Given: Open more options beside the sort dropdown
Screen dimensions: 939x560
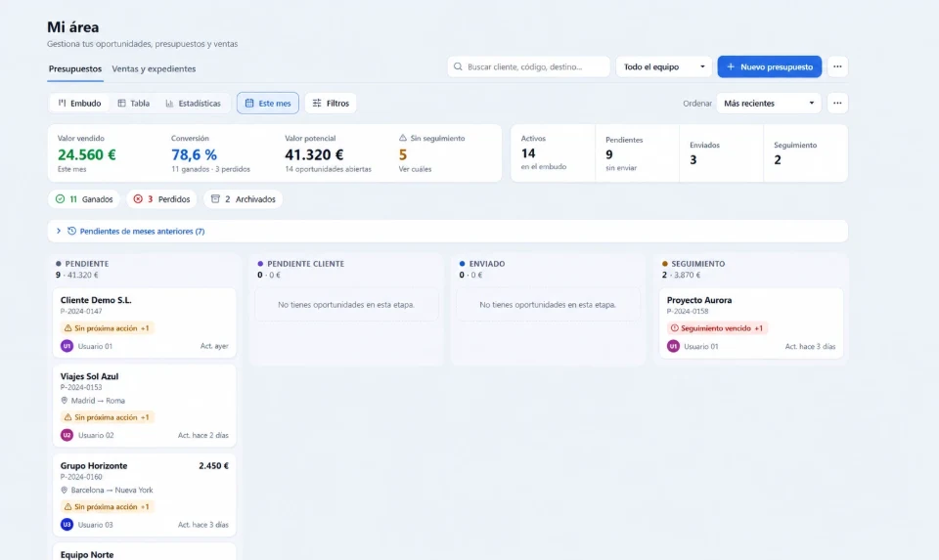Looking at the screenshot, I should click(x=837, y=103).
